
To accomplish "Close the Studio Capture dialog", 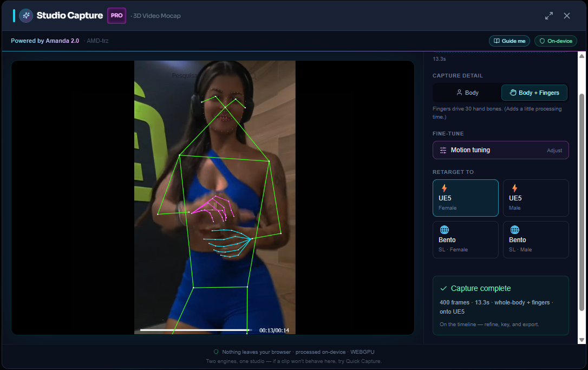I will tap(567, 16).
